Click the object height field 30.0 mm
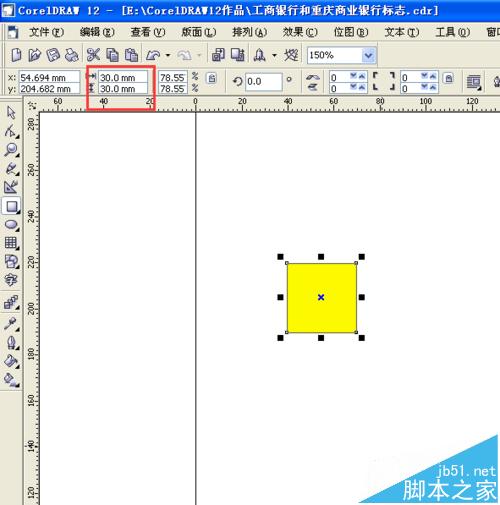Viewport: 500px width, 505px height. coord(123,88)
